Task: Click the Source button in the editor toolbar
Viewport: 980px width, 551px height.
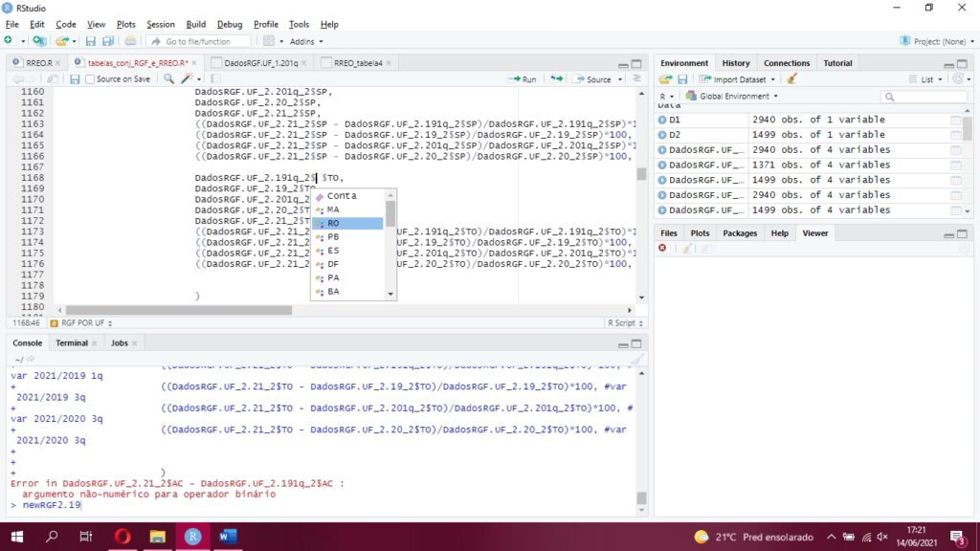Action: [x=592, y=79]
